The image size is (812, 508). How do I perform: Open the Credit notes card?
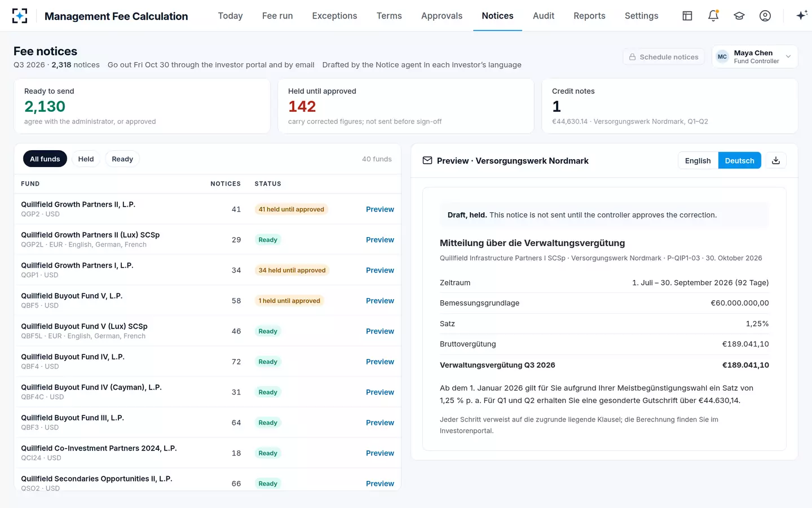[670, 106]
